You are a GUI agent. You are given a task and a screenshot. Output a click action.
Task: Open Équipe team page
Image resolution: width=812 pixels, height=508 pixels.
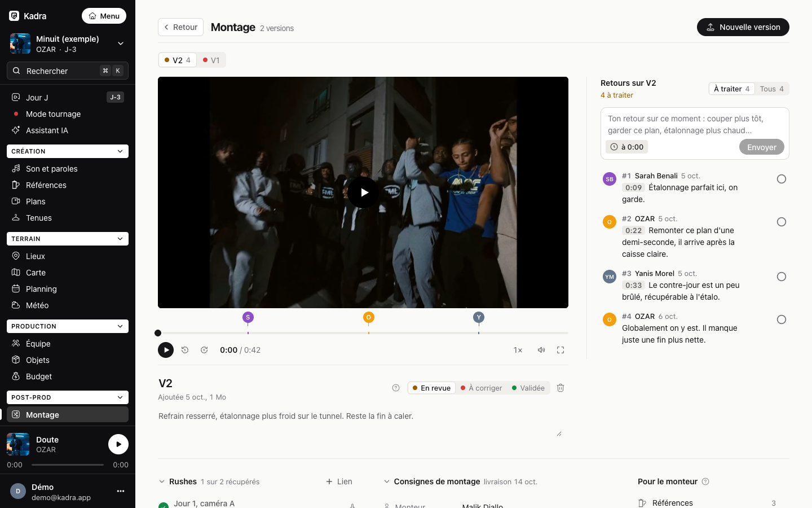point(68,343)
